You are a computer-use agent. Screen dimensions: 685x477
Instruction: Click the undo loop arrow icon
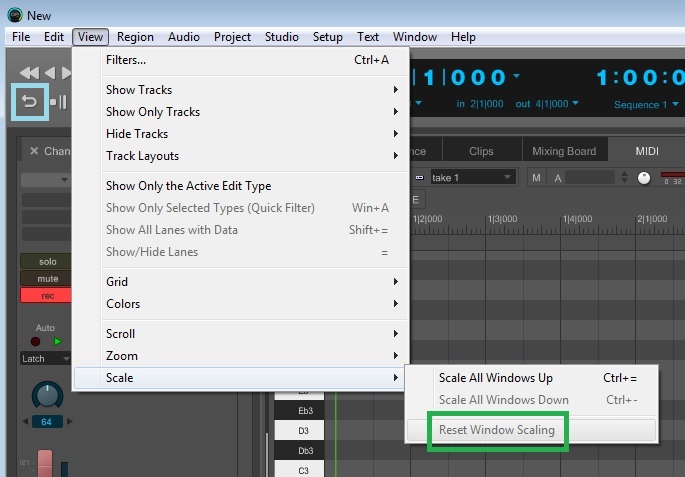tap(29, 102)
